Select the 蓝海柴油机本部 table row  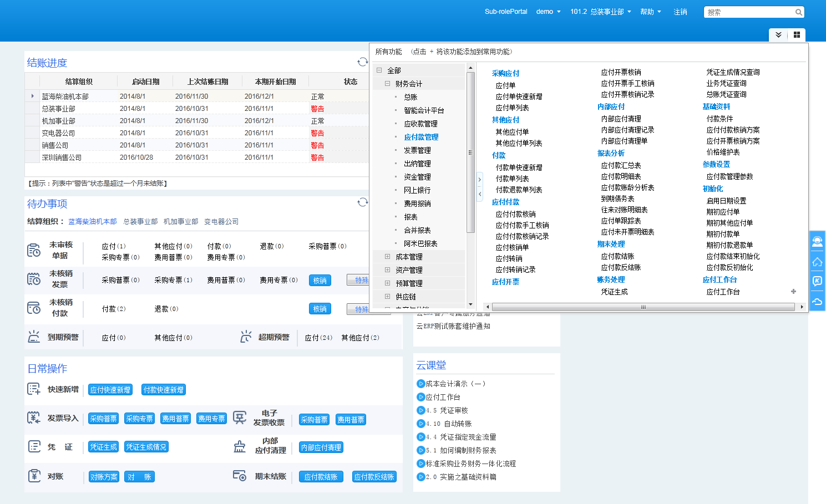click(x=196, y=96)
